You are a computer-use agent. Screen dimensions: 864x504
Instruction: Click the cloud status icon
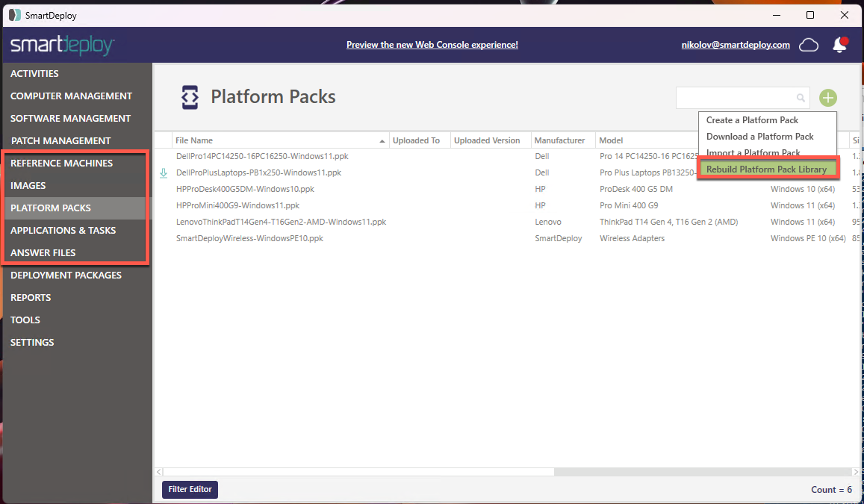click(809, 46)
